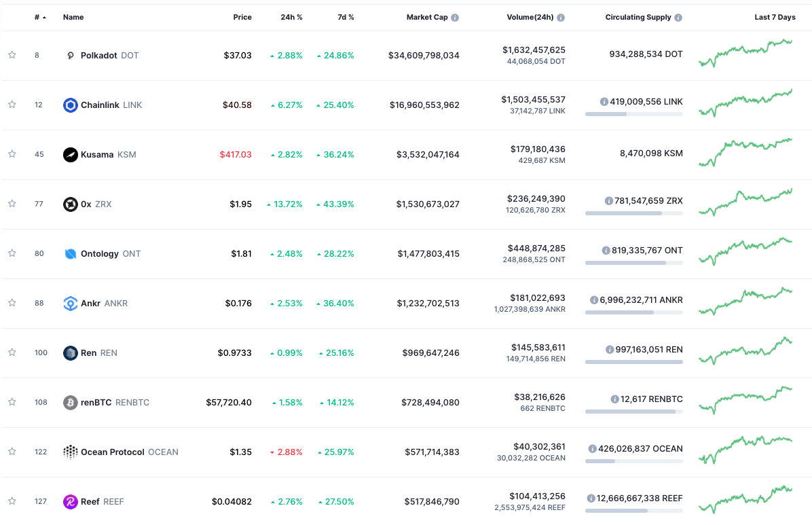Open Ren circulating supply info icon
The image size is (812, 525).
coord(610,350)
